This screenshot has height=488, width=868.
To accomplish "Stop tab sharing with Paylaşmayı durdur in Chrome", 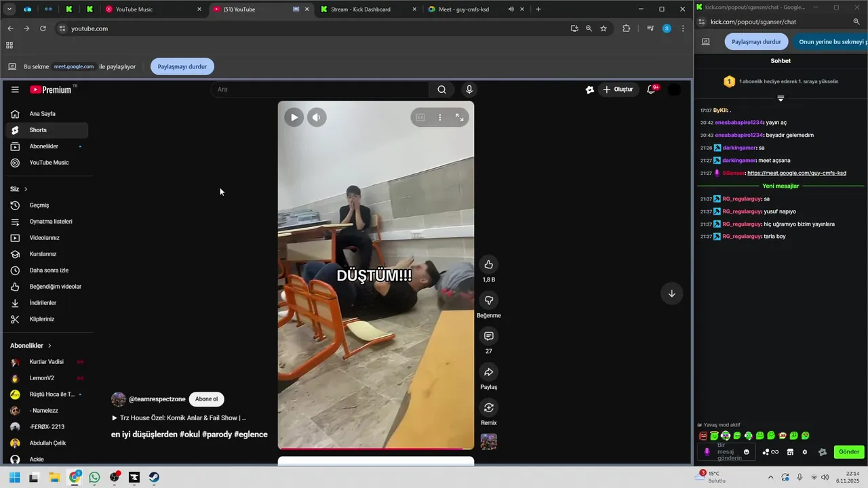I will tap(182, 66).
